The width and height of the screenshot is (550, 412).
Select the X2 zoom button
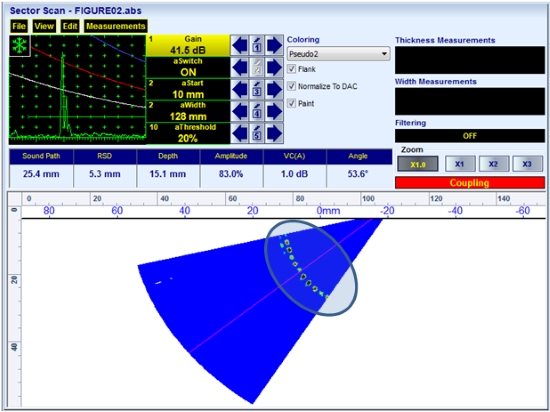tap(493, 164)
